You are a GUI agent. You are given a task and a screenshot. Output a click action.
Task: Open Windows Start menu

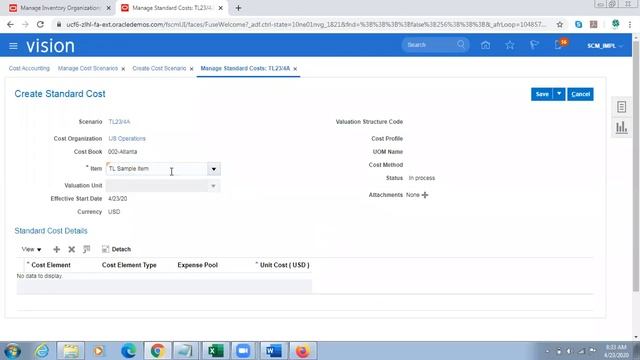[x=13, y=351]
